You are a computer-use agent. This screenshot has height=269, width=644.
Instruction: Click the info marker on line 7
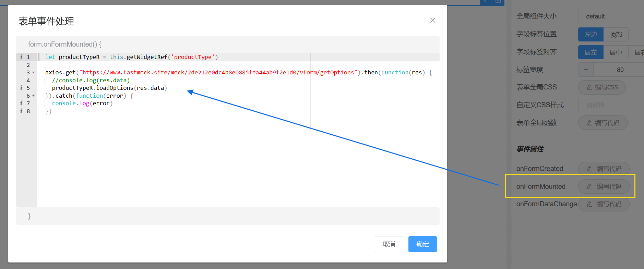(21, 103)
